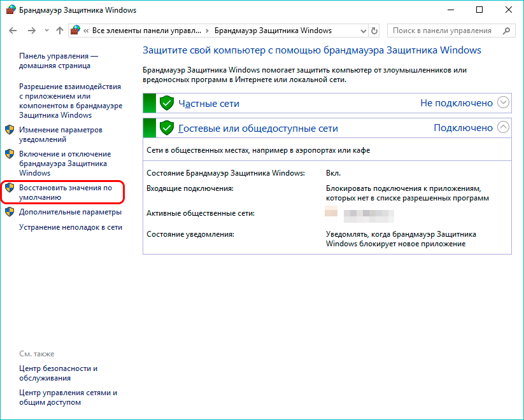Open 'Центр безопасности и обслуживания' link

tap(58, 373)
